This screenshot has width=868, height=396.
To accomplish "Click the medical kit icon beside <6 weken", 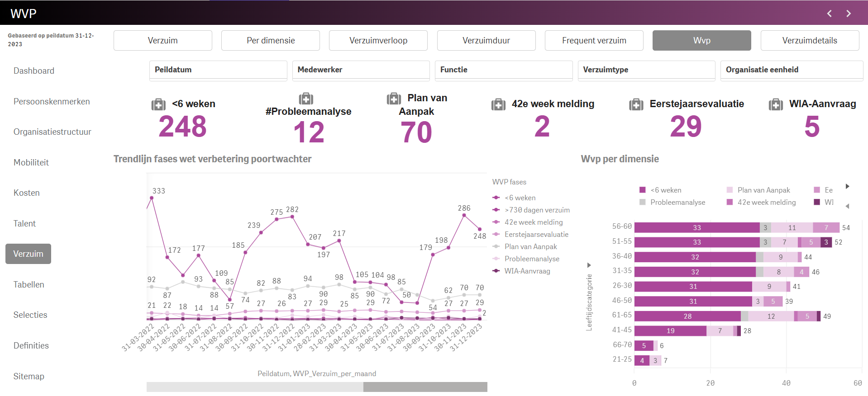I will click(158, 105).
